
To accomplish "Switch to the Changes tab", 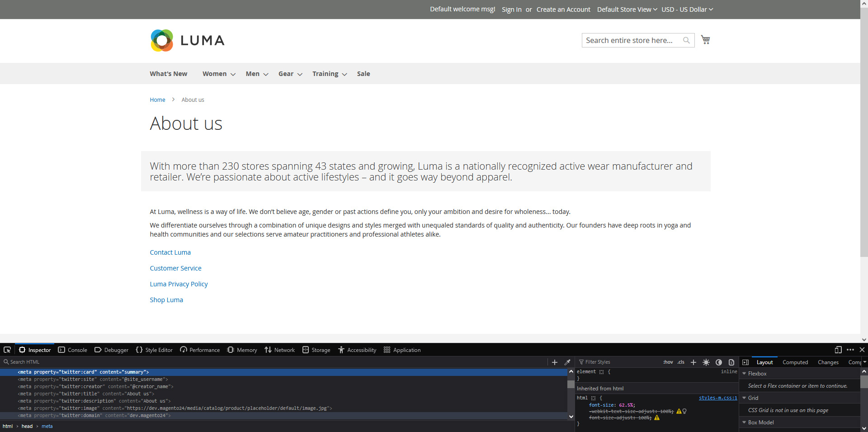I will [828, 362].
